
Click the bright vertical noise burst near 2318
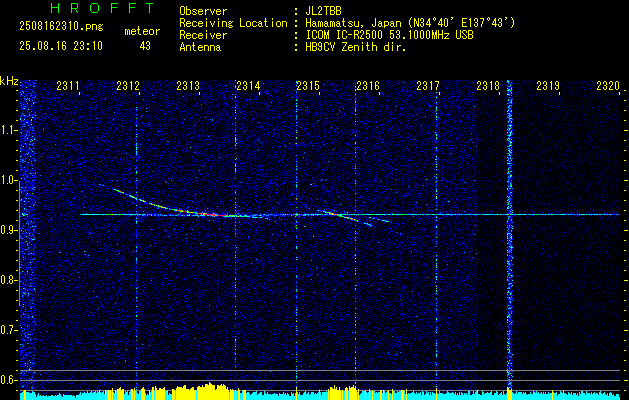click(509, 235)
